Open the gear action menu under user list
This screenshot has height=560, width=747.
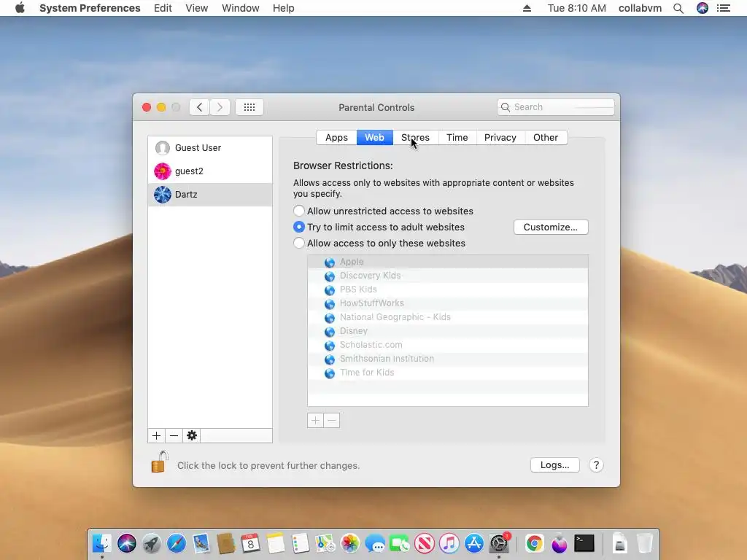[x=192, y=436]
